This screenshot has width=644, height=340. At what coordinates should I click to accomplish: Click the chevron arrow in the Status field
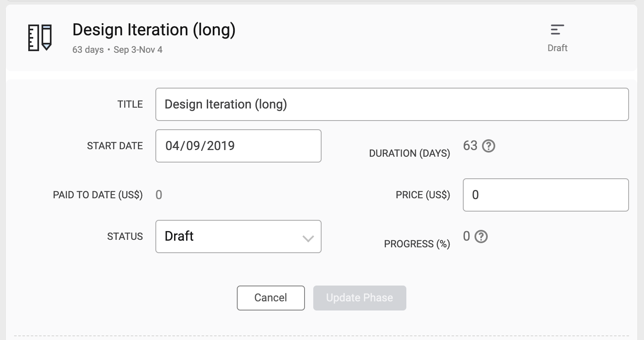308,238
